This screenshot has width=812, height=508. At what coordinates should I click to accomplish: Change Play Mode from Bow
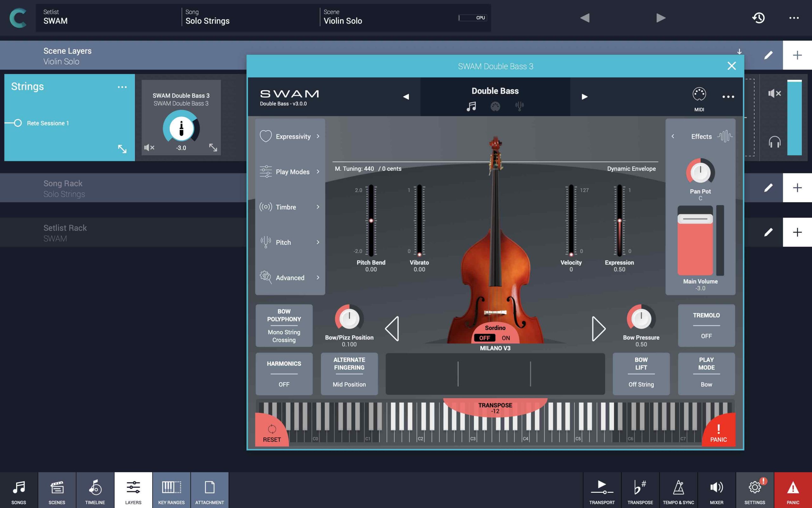click(x=706, y=374)
